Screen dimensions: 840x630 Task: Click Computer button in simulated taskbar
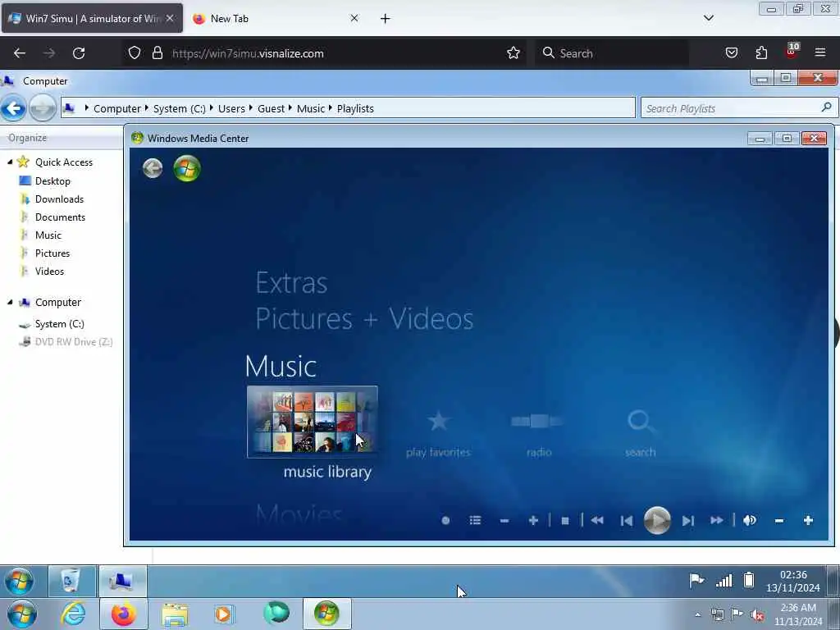123,582
